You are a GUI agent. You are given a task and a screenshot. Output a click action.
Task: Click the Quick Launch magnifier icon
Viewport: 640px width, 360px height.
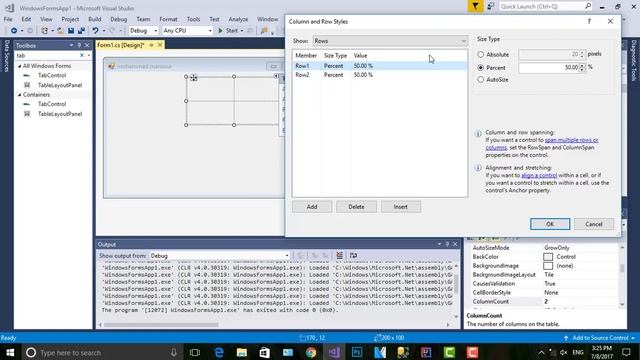588,6
